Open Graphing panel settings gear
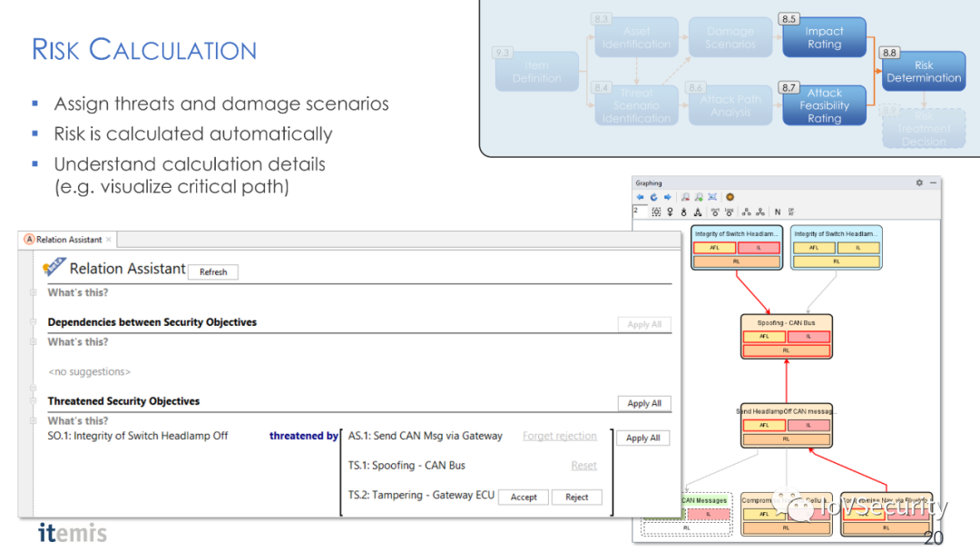 click(x=919, y=183)
